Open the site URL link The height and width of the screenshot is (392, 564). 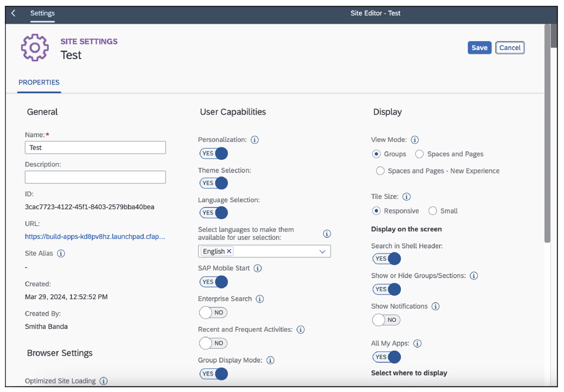[x=95, y=236]
